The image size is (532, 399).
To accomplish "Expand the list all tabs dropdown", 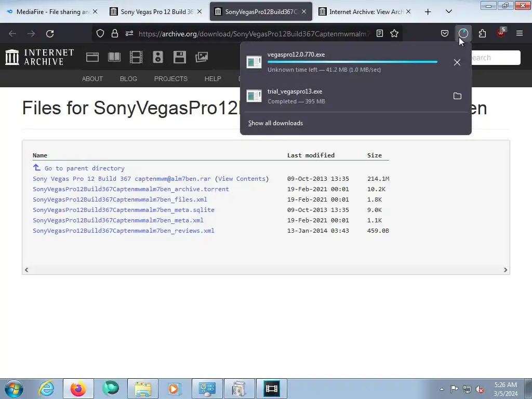I will (x=448, y=11).
